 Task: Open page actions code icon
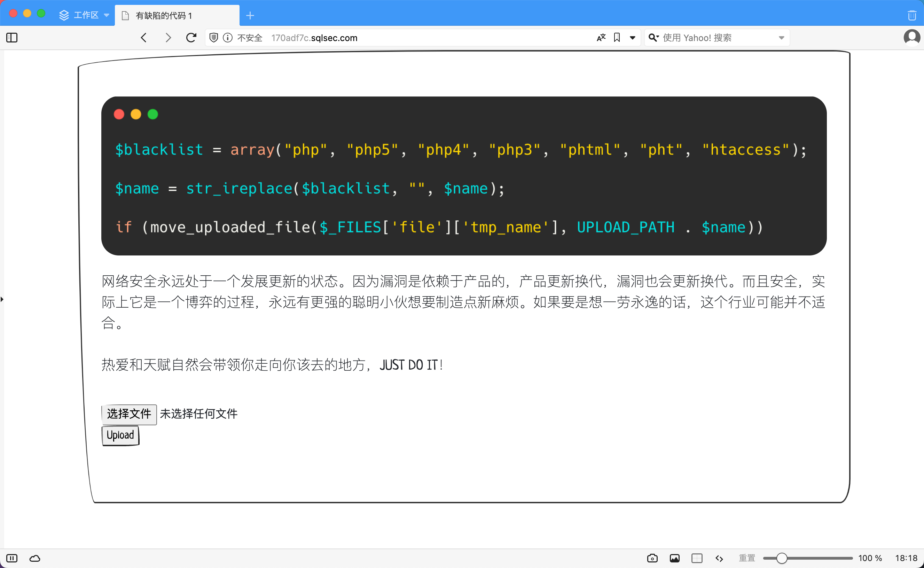[719, 558]
